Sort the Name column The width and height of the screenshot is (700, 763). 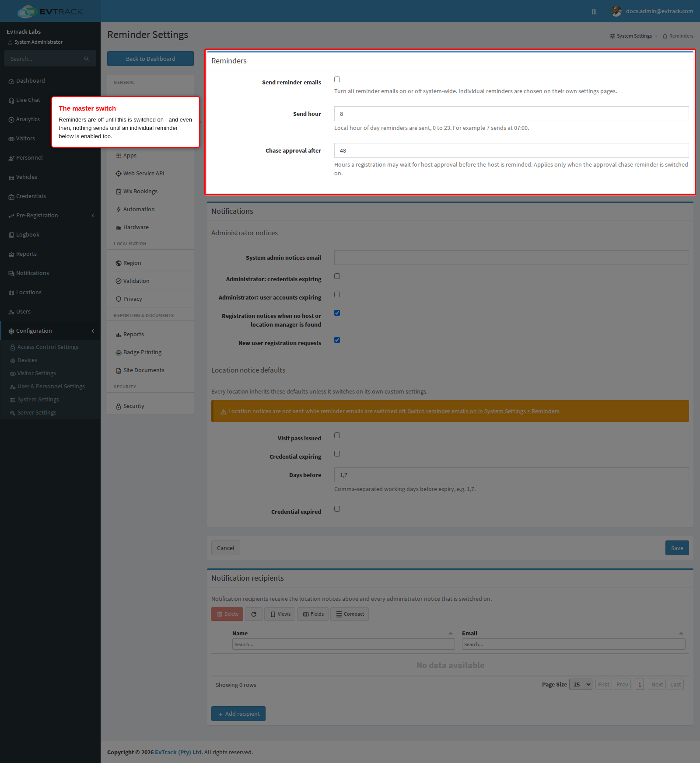(x=450, y=633)
